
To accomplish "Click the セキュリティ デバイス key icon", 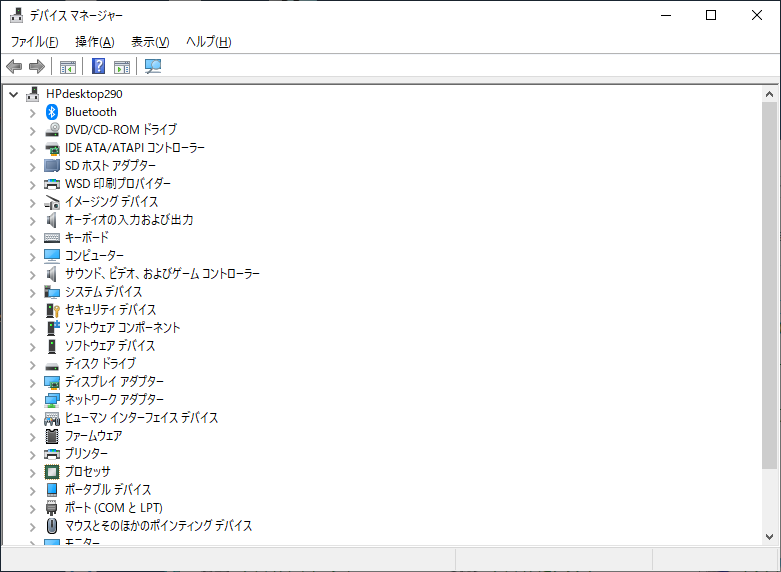I will point(52,310).
